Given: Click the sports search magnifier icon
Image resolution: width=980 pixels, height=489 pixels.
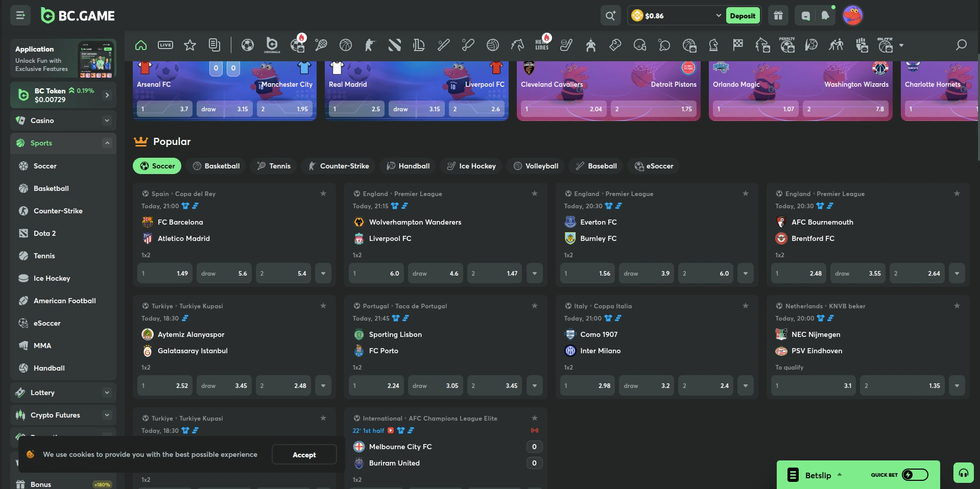Looking at the screenshot, I should click(961, 45).
